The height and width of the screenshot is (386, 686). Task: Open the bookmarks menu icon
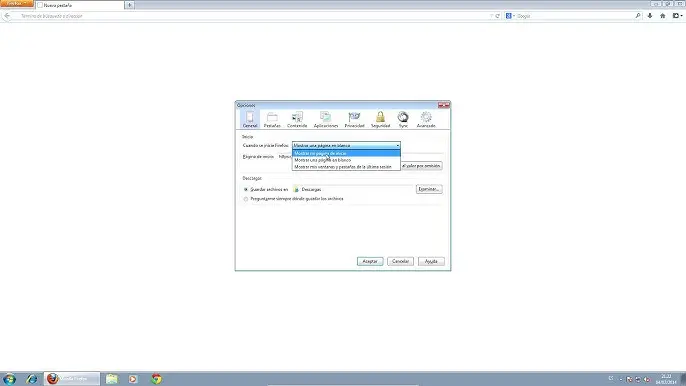(677, 16)
